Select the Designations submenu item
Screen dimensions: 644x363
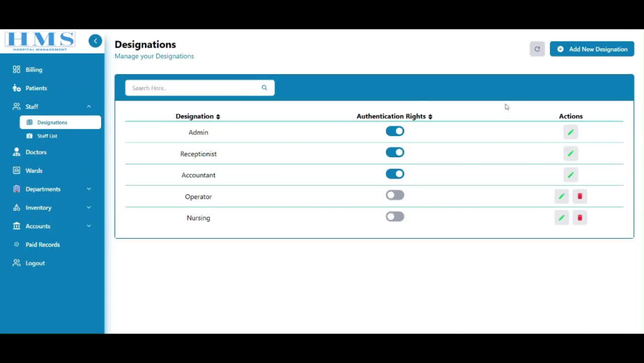click(61, 122)
